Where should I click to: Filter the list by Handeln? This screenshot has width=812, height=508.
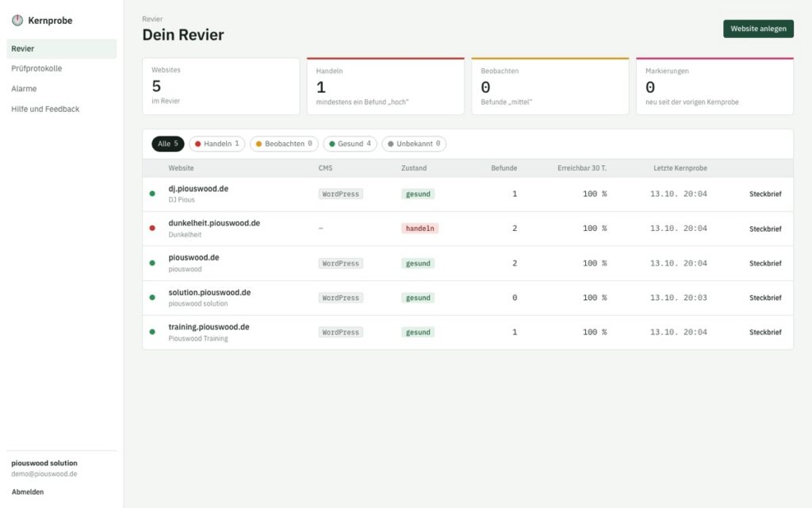pos(217,144)
